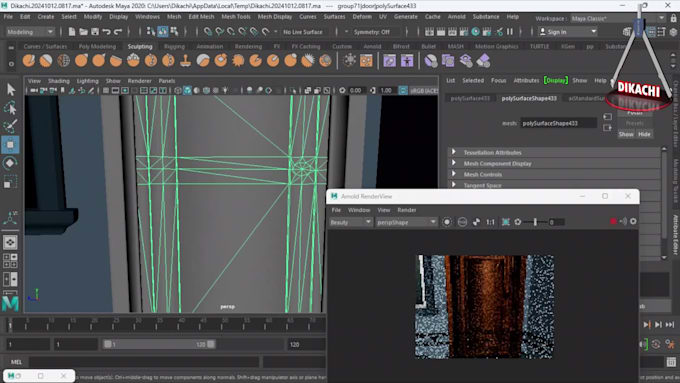Image resolution: width=680 pixels, height=383 pixels.
Task: Pick the Paint selection tool
Action: [x=10, y=126]
